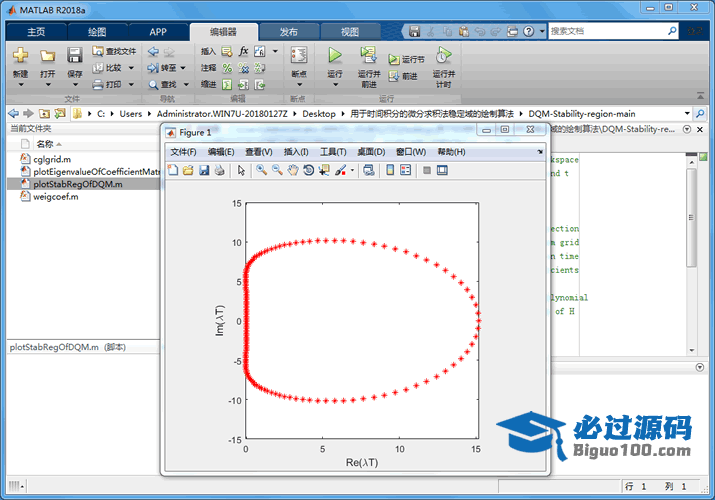This screenshot has height=500, width=715.
Task: Select cglgrid.m in file list
Action: click(x=52, y=159)
